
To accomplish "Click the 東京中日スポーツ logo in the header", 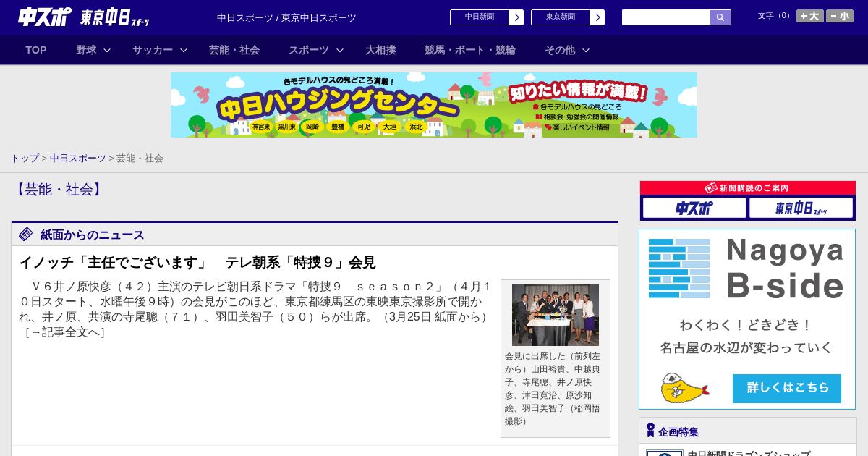I will pyautogui.click(x=114, y=17).
